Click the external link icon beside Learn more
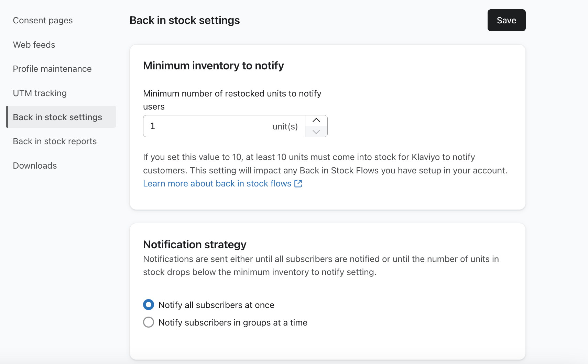 (298, 184)
